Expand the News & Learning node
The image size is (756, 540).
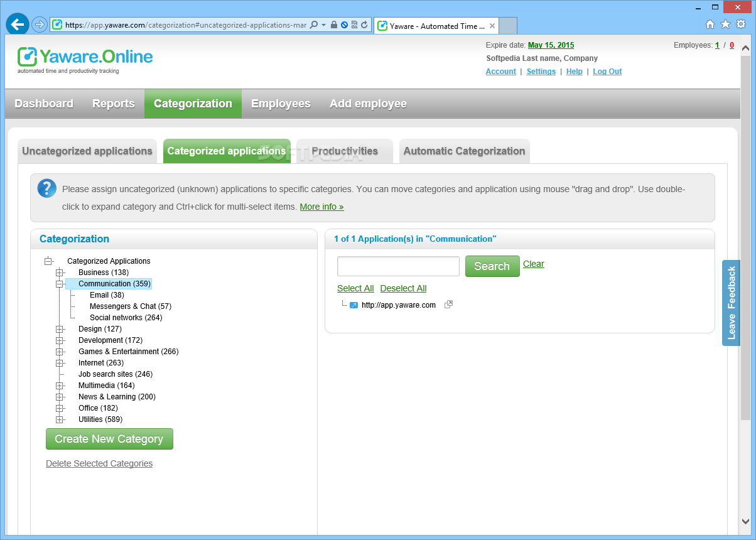coord(60,397)
